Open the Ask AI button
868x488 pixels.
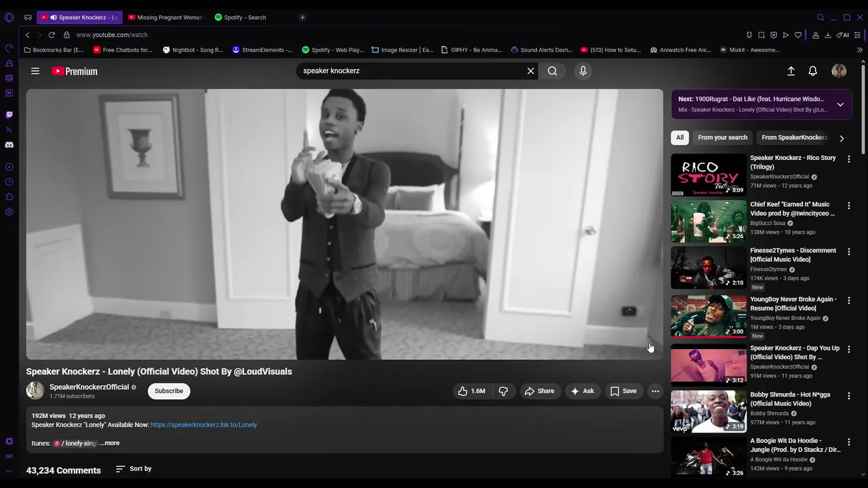point(583,391)
